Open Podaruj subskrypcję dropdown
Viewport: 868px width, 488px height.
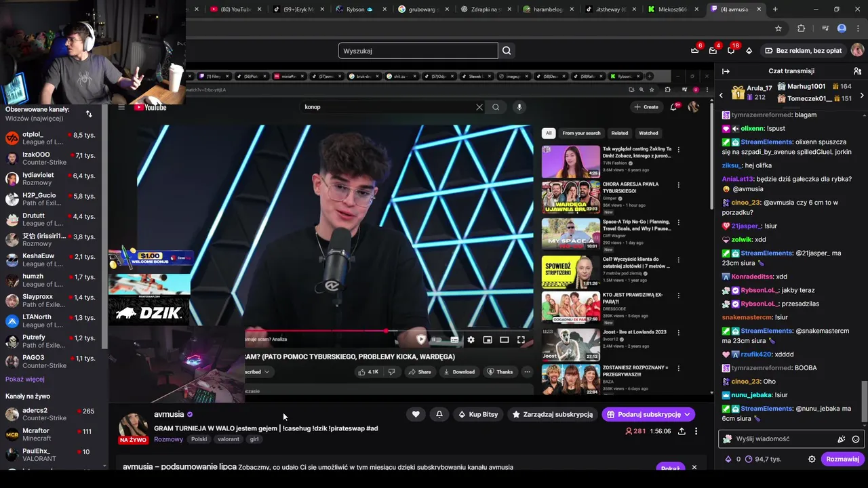(x=648, y=414)
